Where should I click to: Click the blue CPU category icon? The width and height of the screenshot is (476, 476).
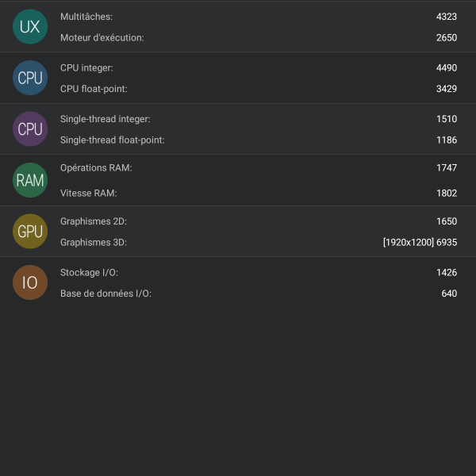point(30,78)
